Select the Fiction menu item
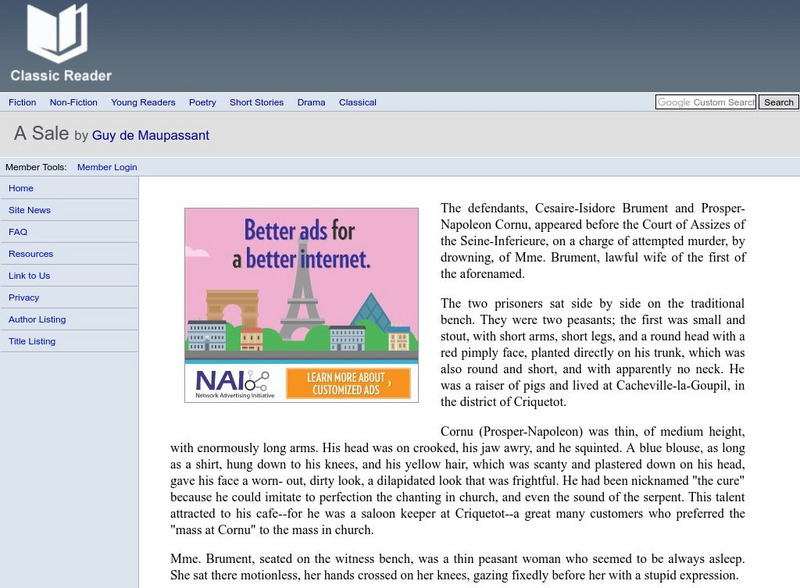Image resolution: width=800 pixels, height=588 pixels. click(x=22, y=102)
